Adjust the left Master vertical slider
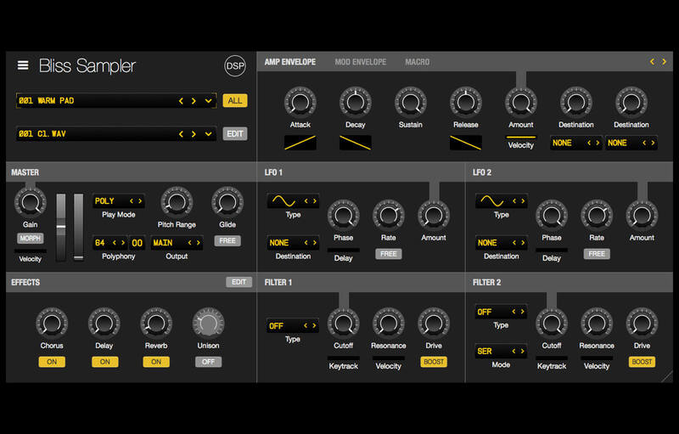This screenshot has width=679, height=434. click(x=61, y=227)
